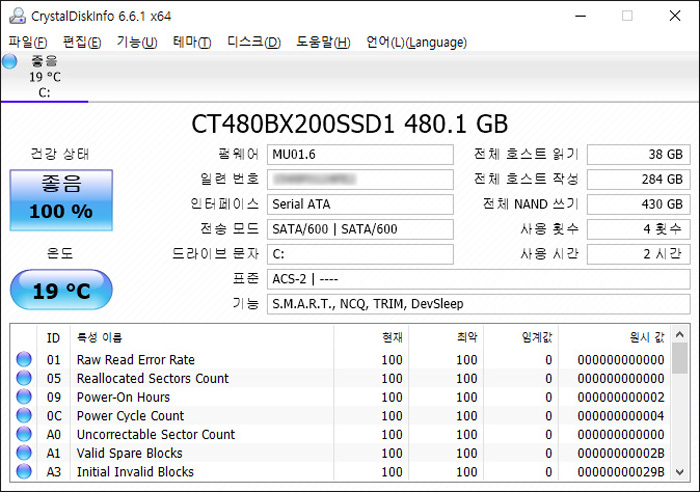700x492 pixels.
Task: Click status orb for Power Cycle Count
Action: coord(24,416)
